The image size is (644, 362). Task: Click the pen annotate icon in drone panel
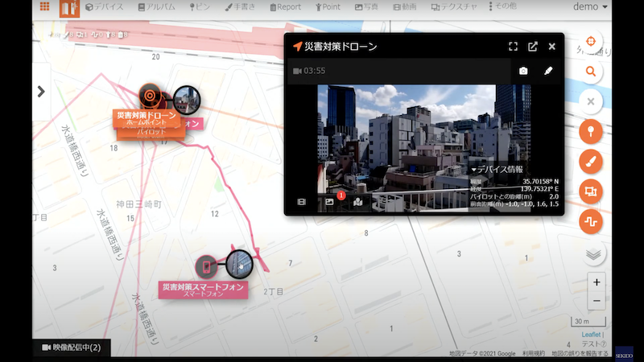coord(548,71)
